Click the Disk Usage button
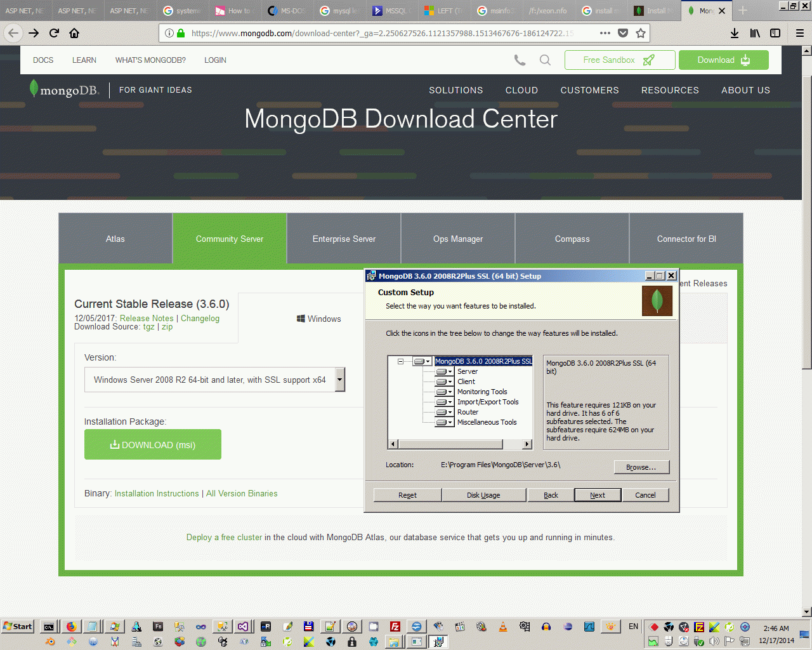This screenshot has height=650, width=812. tap(483, 495)
